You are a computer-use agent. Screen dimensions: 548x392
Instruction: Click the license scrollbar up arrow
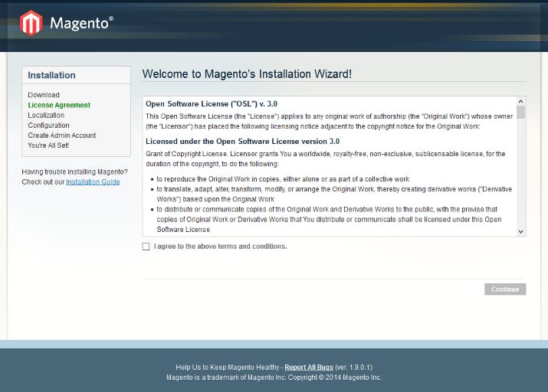tap(520, 102)
